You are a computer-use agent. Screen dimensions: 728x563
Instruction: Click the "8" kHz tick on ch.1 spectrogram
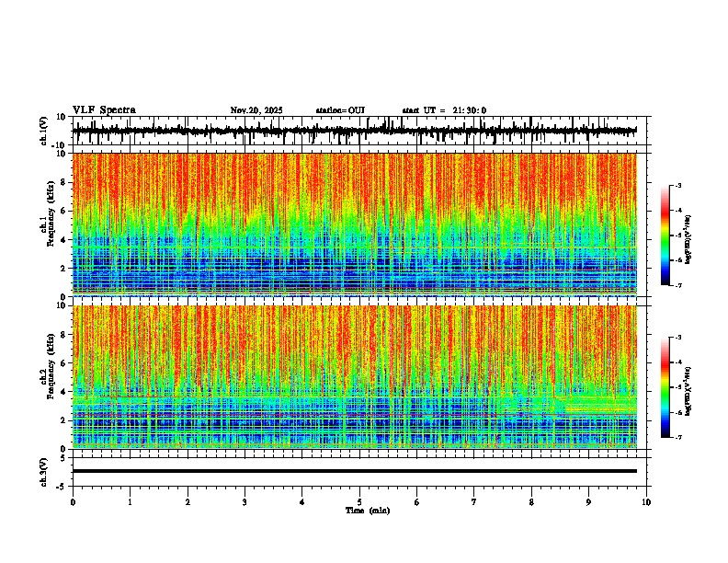pos(63,182)
